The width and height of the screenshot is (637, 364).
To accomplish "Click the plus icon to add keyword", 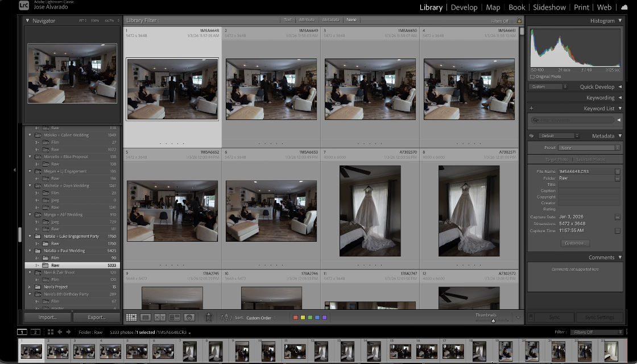I will 532,108.
